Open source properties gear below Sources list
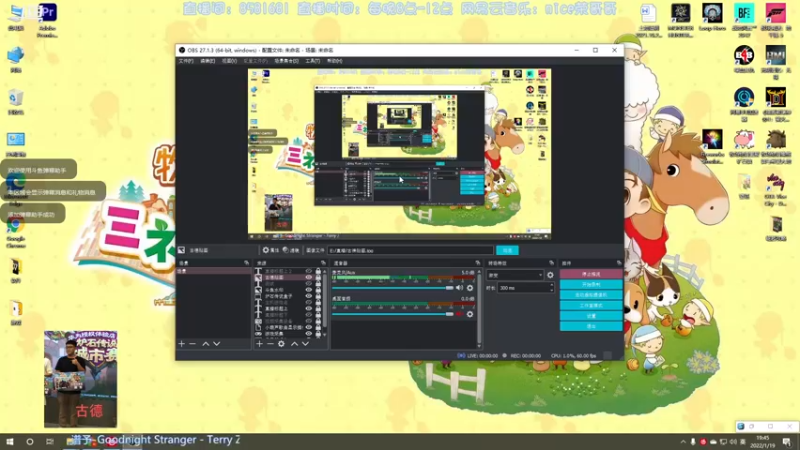 click(x=281, y=344)
